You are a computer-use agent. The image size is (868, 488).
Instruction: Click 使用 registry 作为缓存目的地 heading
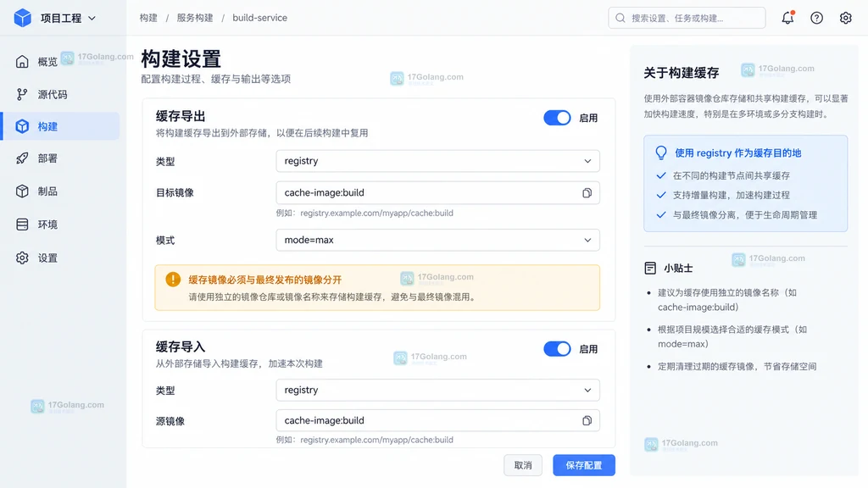click(738, 153)
